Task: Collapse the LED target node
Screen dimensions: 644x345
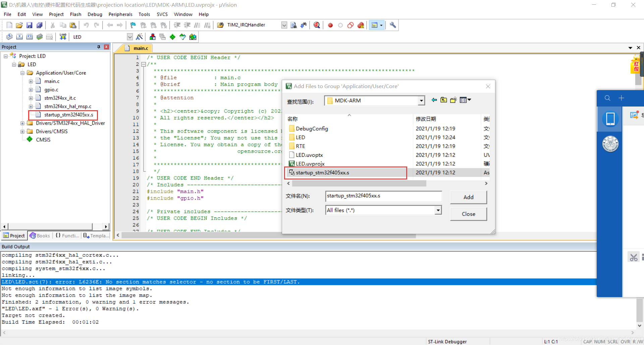Action: coord(14,64)
